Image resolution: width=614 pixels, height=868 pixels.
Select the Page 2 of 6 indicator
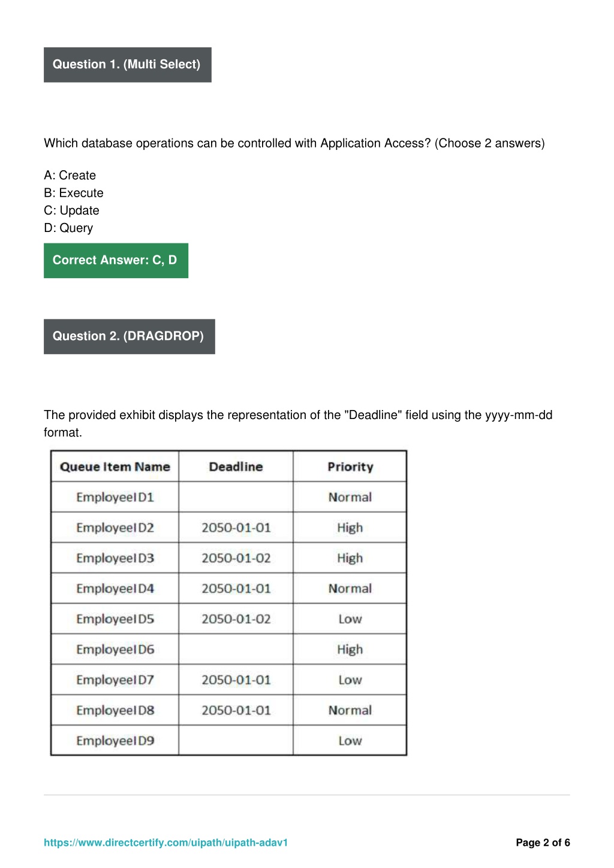(543, 842)
